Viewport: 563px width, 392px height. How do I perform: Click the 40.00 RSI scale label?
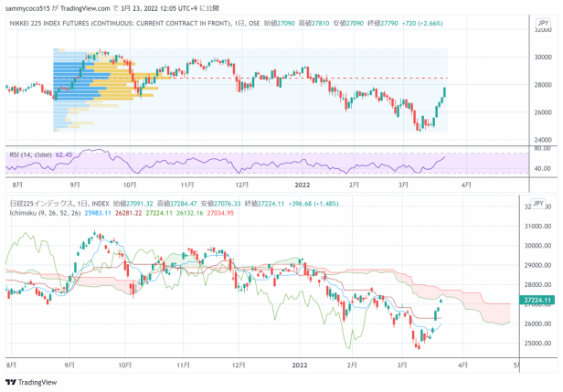coord(542,168)
